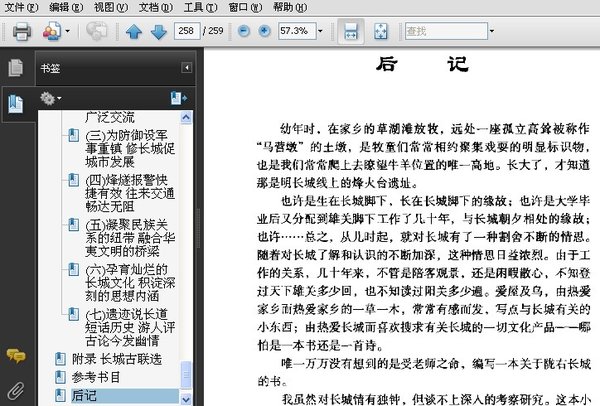600x406 pixels.
Task: Select bookmark (六)孕育灿烂的长城文化
Action: pos(130,282)
